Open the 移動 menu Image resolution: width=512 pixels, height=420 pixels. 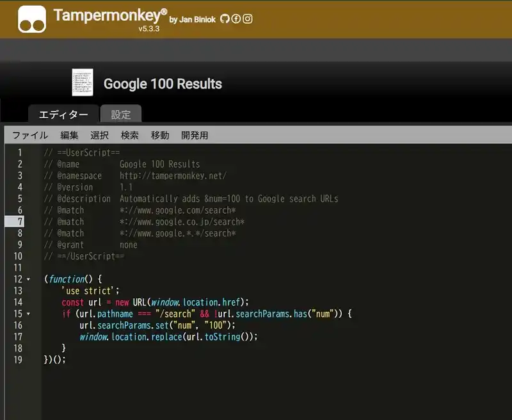pyautogui.click(x=160, y=135)
